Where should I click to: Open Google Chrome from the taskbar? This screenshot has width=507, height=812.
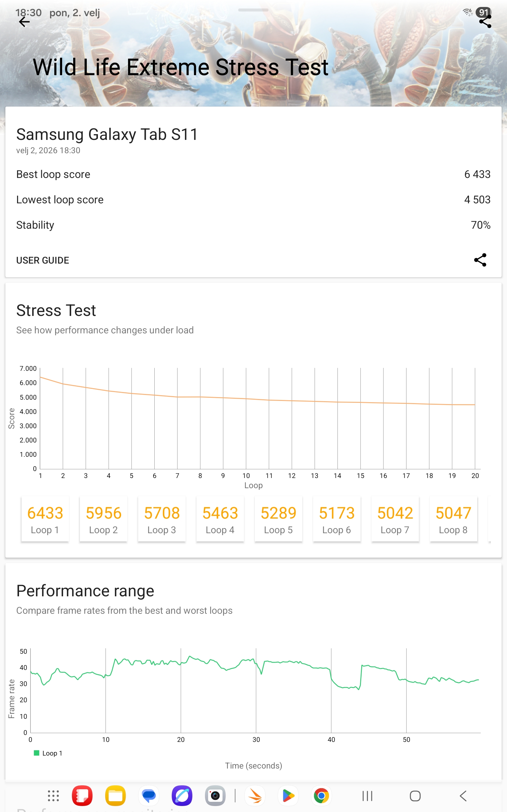[x=321, y=796]
